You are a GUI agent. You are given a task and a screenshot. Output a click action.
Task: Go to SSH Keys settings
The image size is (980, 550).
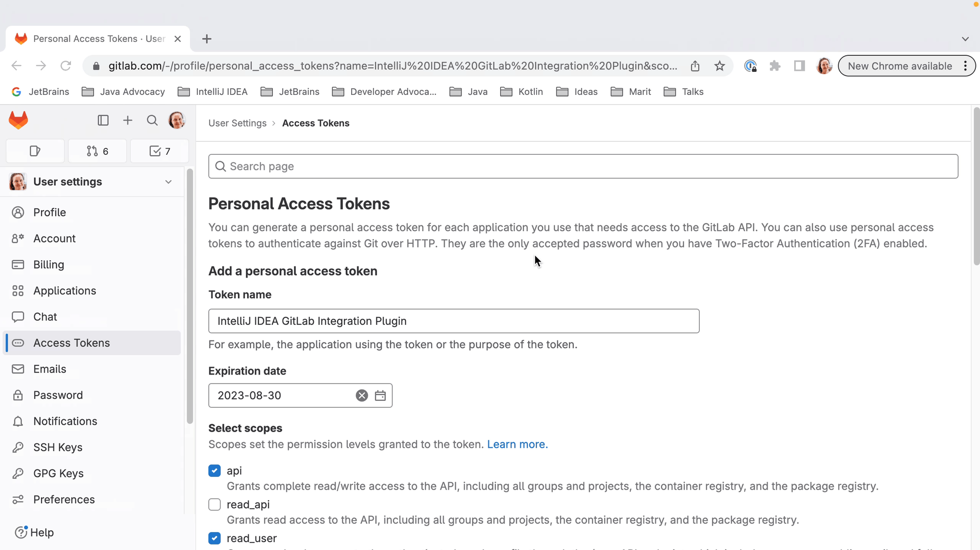tap(58, 447)
